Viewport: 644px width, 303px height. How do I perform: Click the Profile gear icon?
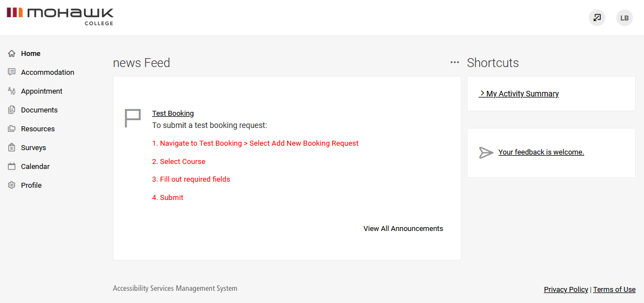click(x=12, y=186)
